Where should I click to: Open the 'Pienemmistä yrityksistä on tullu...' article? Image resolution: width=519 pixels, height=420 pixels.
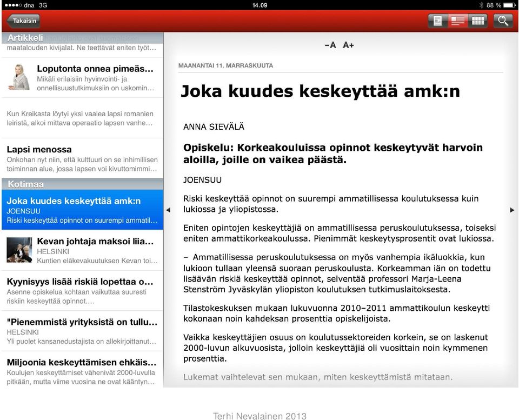pos(82,331)
